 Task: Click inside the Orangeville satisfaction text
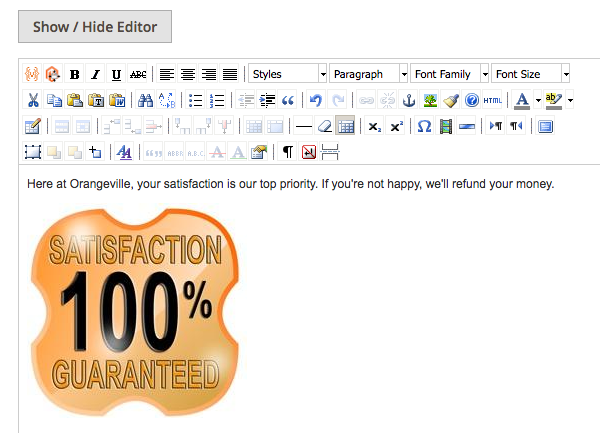point(290,184)
